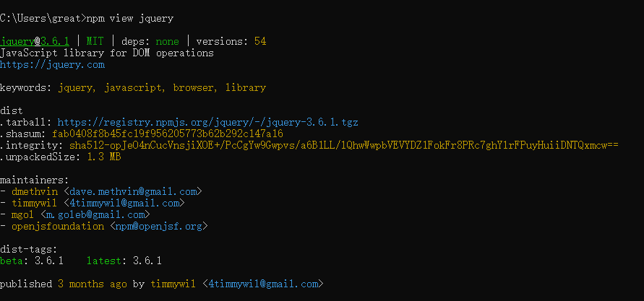Screen dimensions: 644x301
Task: Click the email on the published line
Action: [x=263, y=284]
